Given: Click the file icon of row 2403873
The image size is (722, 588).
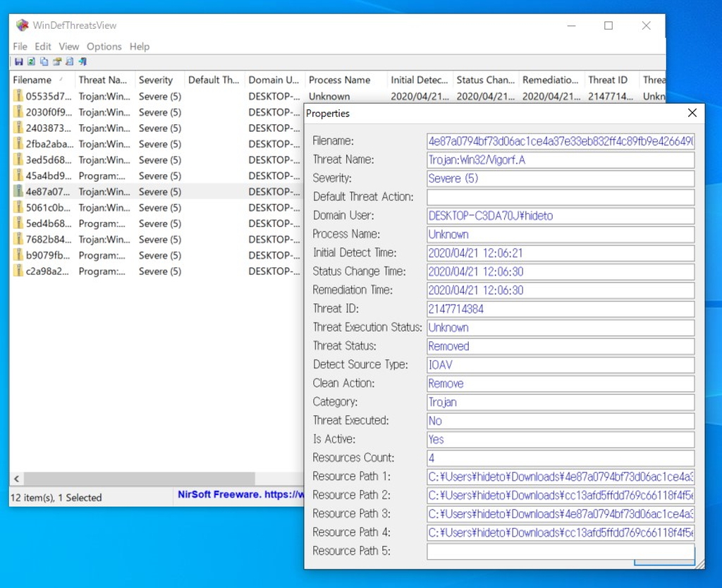Looking at the screenshot, I should 18,128.
